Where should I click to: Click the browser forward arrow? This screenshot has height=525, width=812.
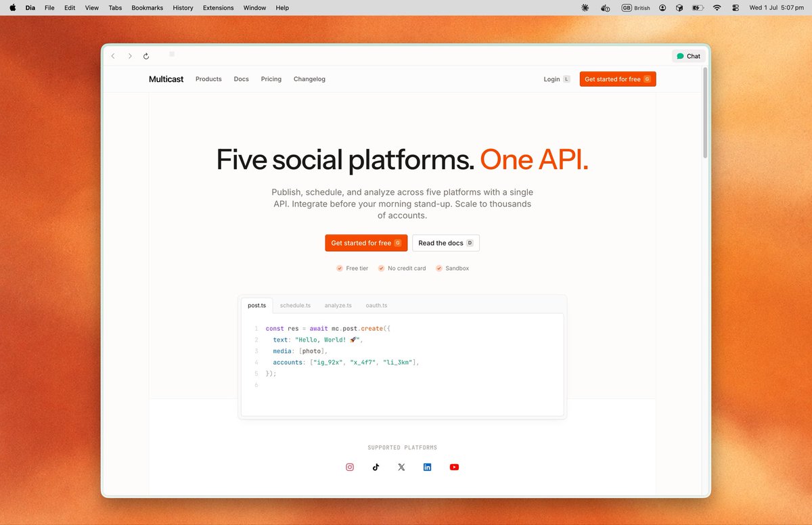pyautogui.click(x=130, y=56)
